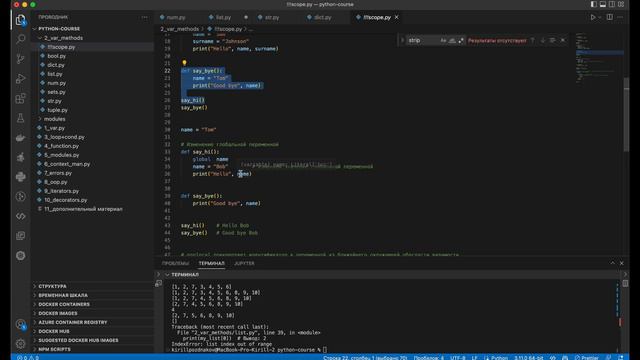The width and height of the screenshot is (640, 360).
Task: Click UTF-8 encoding in status bar
Action: point(458,358)
